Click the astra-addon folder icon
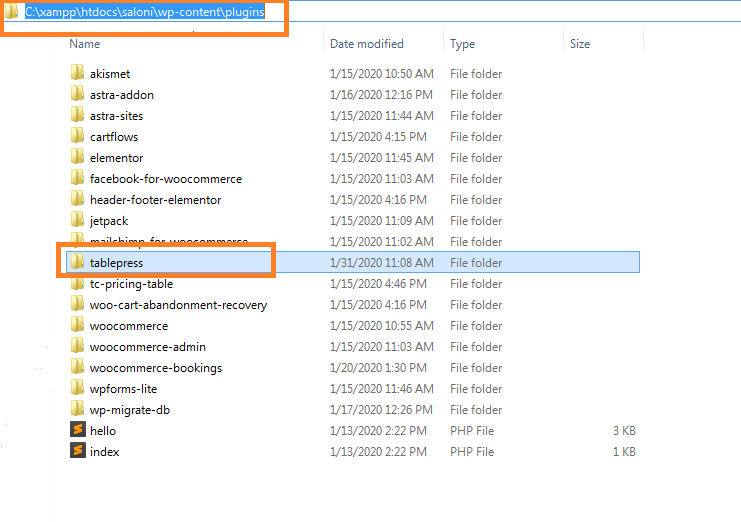The image size is (741, 522). (78, 94)
